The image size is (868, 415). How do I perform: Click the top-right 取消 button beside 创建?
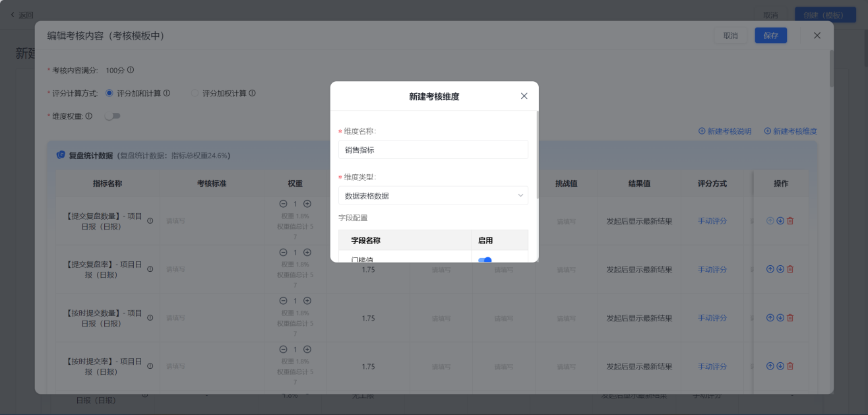(x=770, y=15)
